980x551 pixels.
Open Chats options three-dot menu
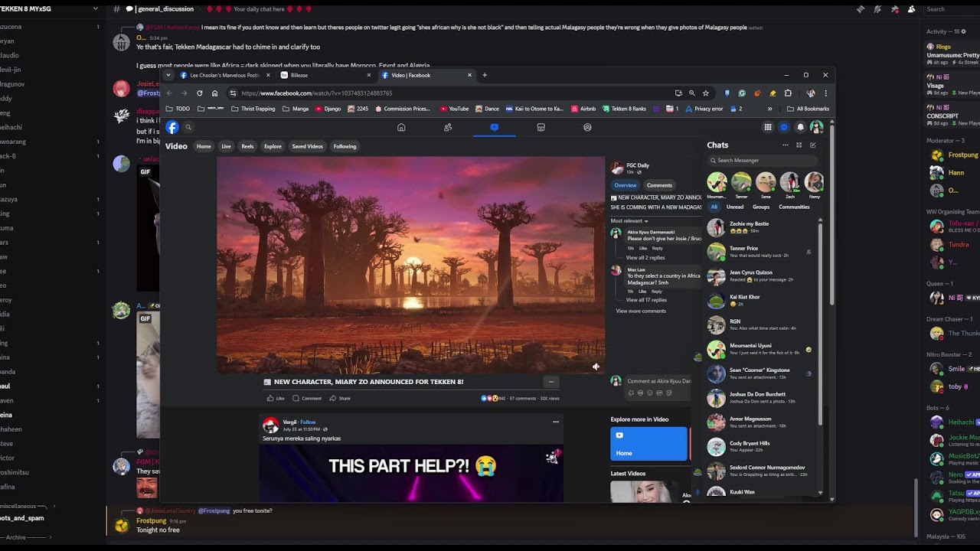[x=785, y=145]
